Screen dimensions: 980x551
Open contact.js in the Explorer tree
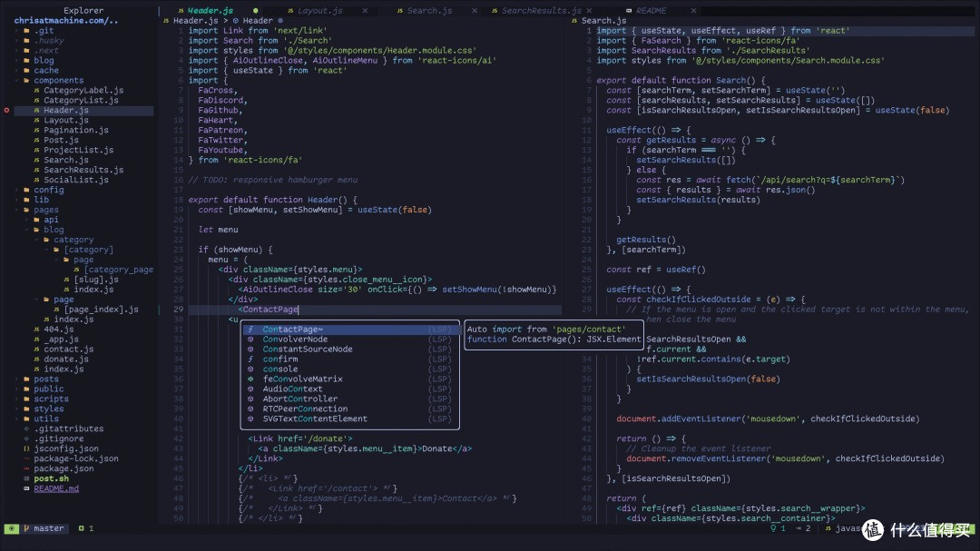click(68, 349)
